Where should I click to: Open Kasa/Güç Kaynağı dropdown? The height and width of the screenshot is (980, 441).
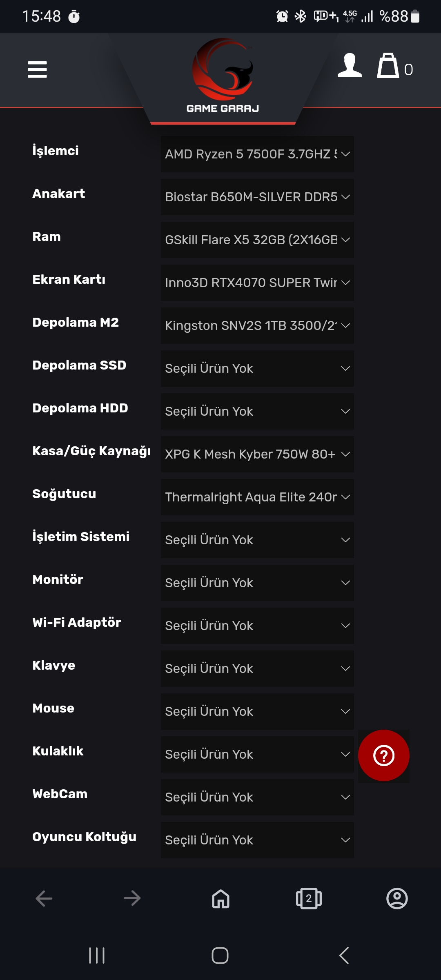point(257,454)
